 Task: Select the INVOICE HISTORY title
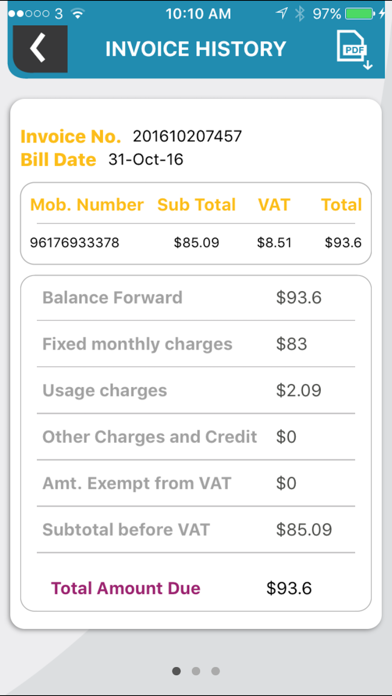(195, 49)
